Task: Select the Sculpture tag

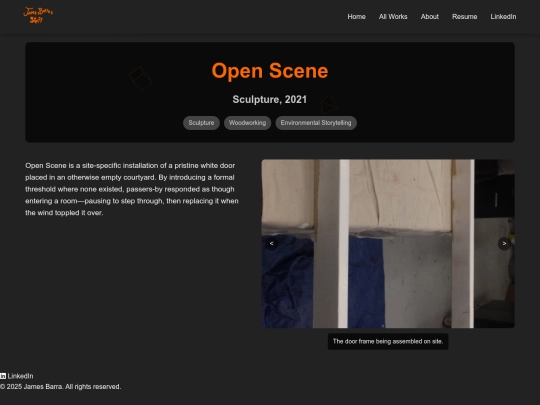Action: [x=201, y=123]
